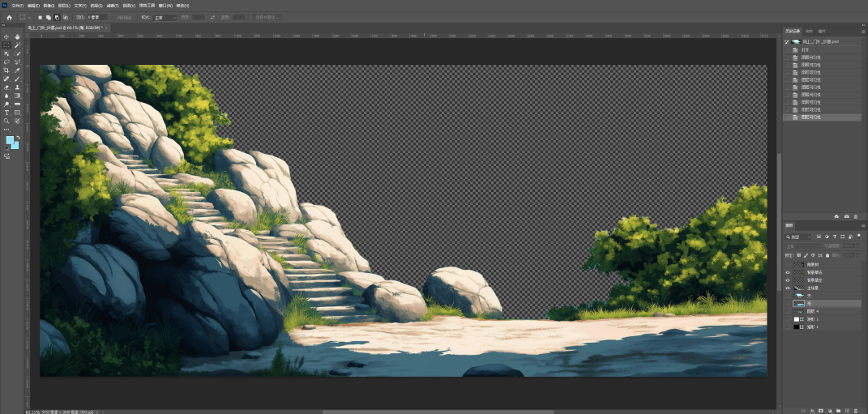This screenshot has height=414, width=868.
Task: Select the Rectangular Marquee tool
Action: tap(6, 45)
